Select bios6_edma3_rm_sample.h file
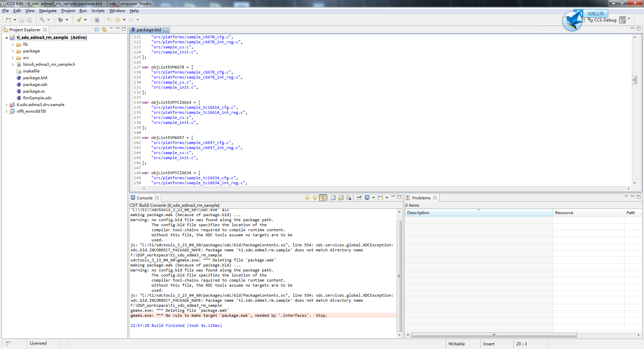The width and height of the screenshot is (644, 349). coord(49,64)
